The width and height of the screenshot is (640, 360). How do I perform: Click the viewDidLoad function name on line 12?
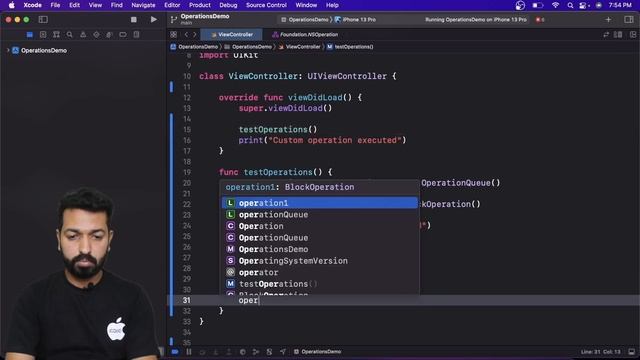point(315,98)
